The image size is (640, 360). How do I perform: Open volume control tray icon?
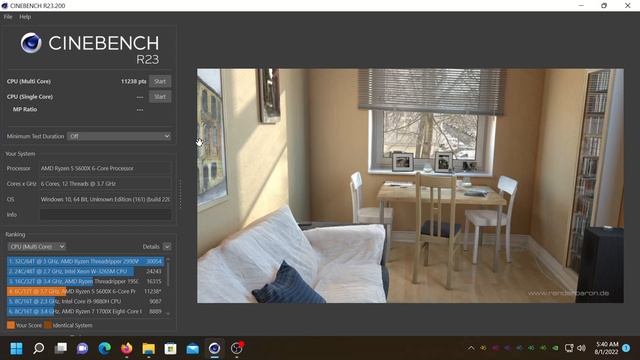click(582, 348)
